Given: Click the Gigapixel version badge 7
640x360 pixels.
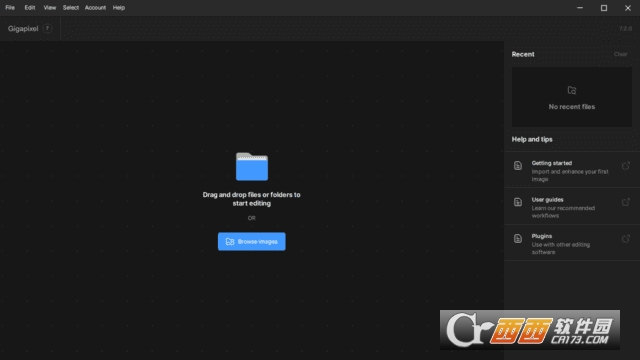Looking at the screenshot, I should point(47,28).
